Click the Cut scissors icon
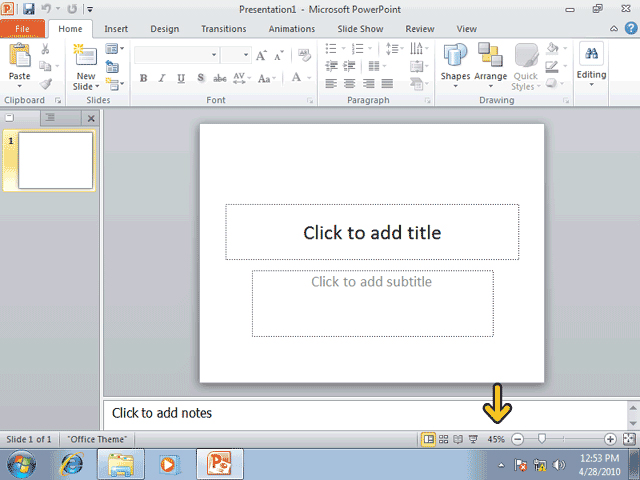The height and width of the screenshot is (480, 640). click(x=45, y=49)
